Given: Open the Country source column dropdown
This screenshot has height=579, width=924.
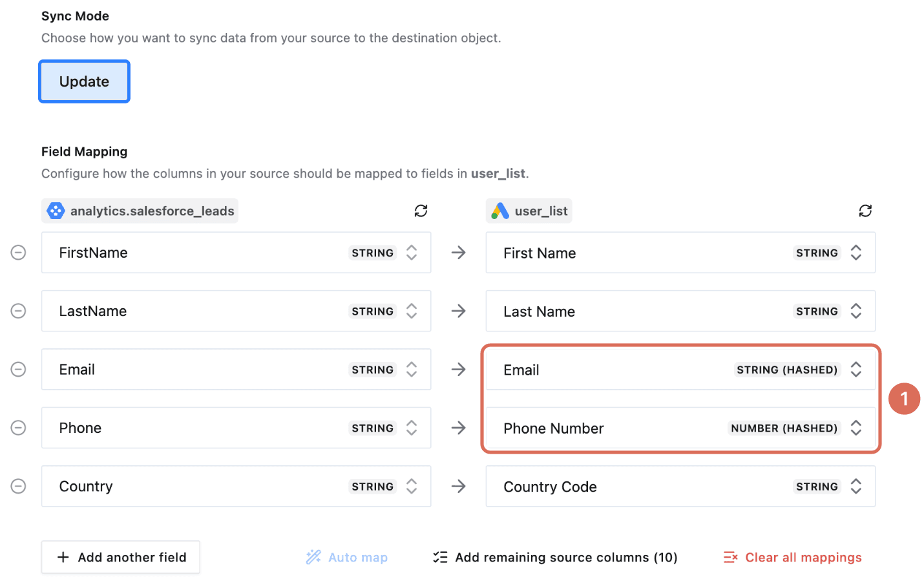Looking at the screenshot, I should tap(236, 486).
